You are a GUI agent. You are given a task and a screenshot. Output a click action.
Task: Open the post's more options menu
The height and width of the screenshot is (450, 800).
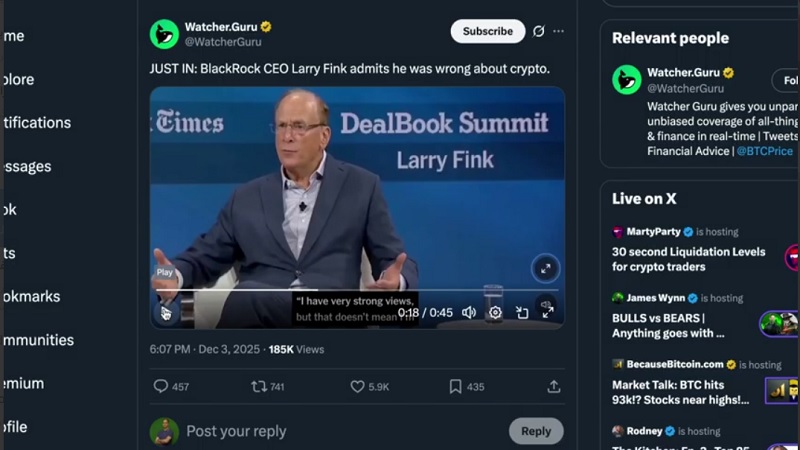(x=558, y=31)
